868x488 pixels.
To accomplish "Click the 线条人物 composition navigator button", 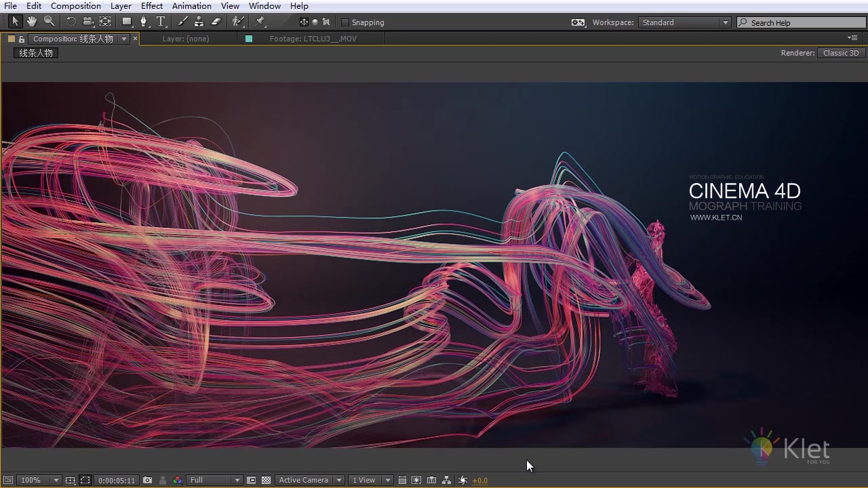I will pyautogui.click(x=36, y=53).
